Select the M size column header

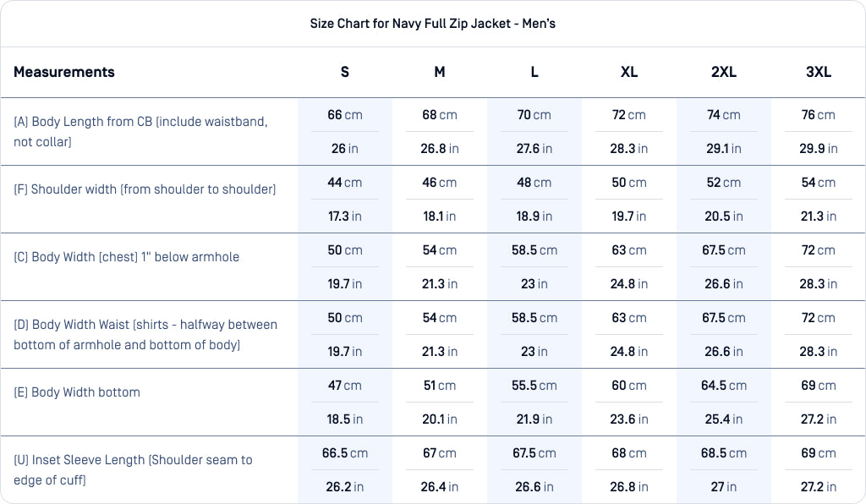coord(440,72)
